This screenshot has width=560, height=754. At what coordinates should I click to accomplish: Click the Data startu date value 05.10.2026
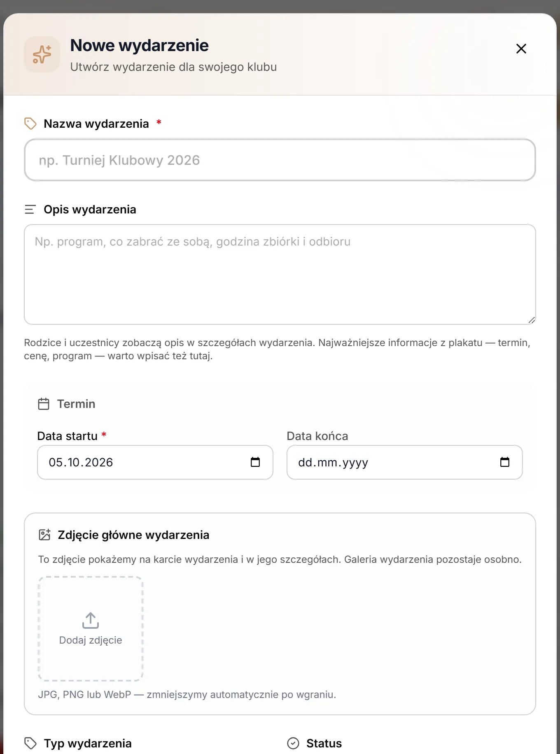tap(81, 462)
